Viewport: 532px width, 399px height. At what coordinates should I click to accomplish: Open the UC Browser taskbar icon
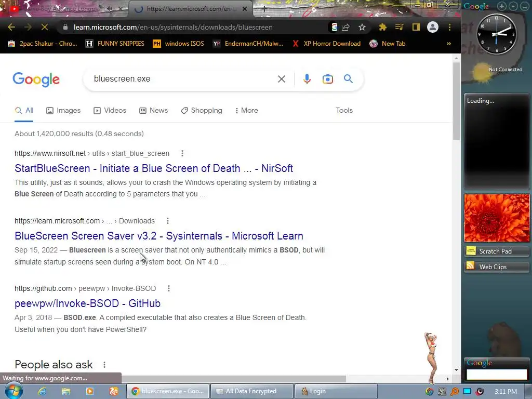pyautogui.click(x=114, y=391)
